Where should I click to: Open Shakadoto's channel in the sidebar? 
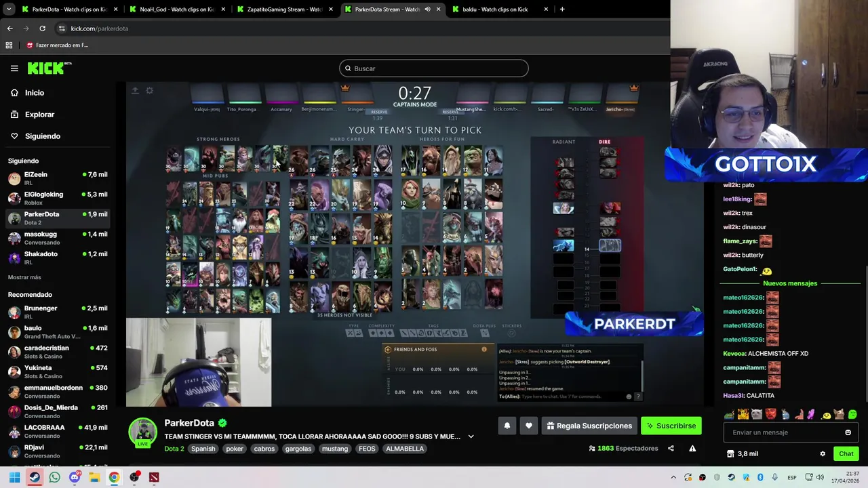[58, 258]
